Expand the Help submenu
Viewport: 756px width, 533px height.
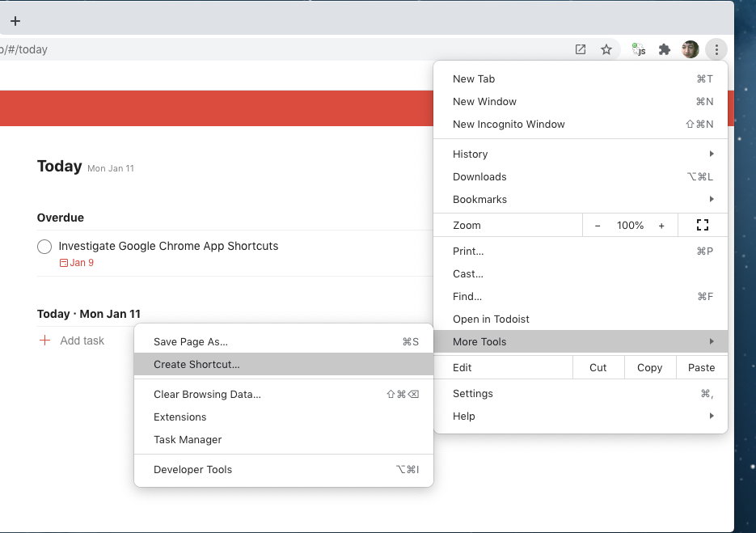(581, 416)
